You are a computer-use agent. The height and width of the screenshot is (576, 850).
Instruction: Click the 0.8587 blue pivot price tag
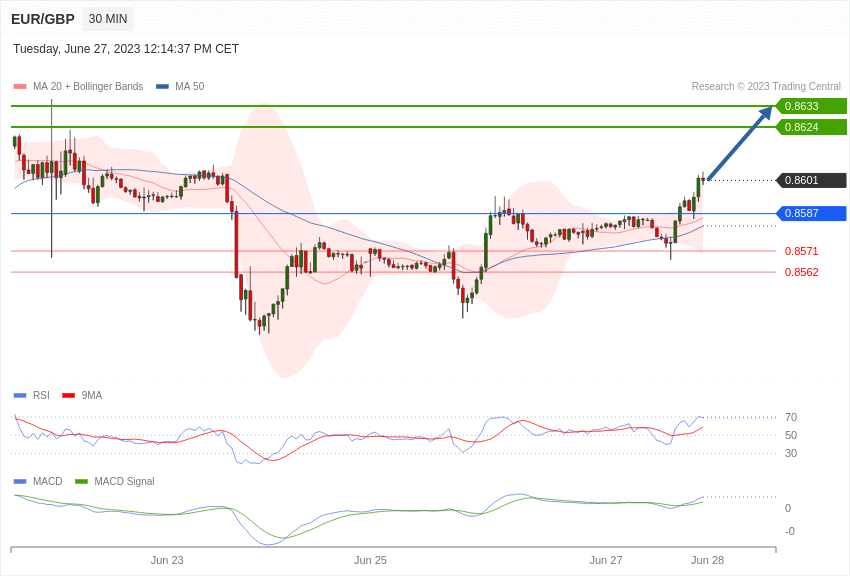(x=811, y=213)
